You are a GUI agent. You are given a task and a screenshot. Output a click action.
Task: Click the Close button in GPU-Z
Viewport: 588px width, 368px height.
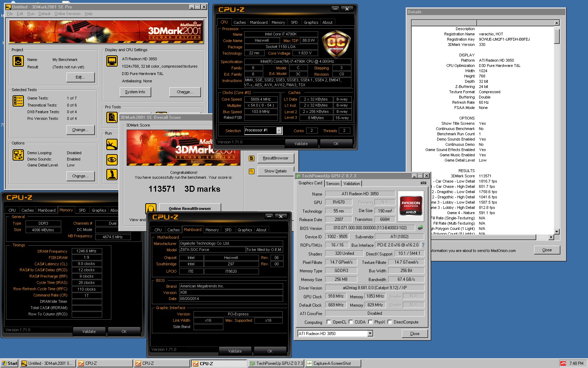[x=415, y=334]
